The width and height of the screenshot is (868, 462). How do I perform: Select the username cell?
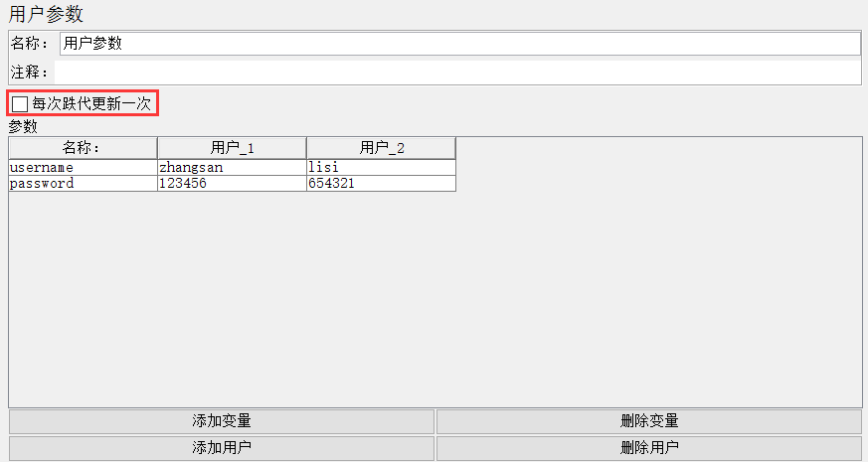[84, 168]
